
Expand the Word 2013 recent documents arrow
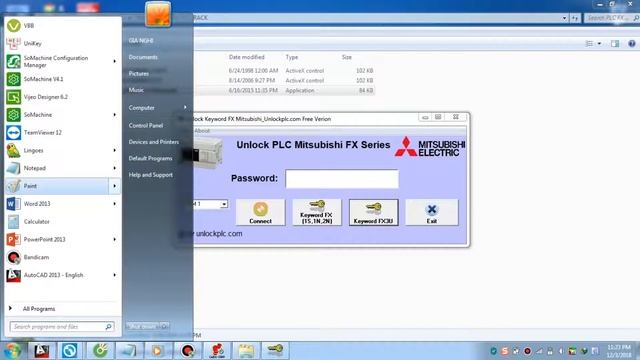(114, 204)
